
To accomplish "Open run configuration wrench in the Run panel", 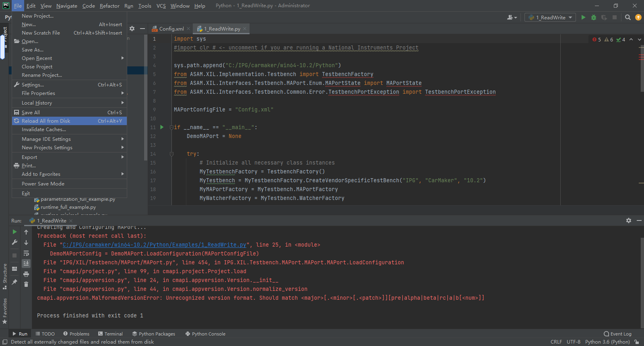I will 14,242.
